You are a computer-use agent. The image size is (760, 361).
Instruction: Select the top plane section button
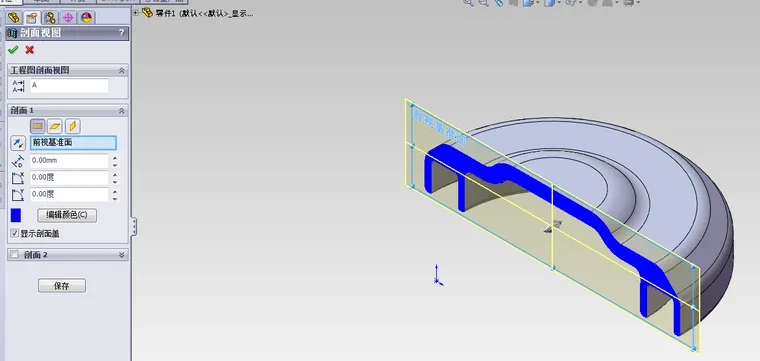[55, 126]
